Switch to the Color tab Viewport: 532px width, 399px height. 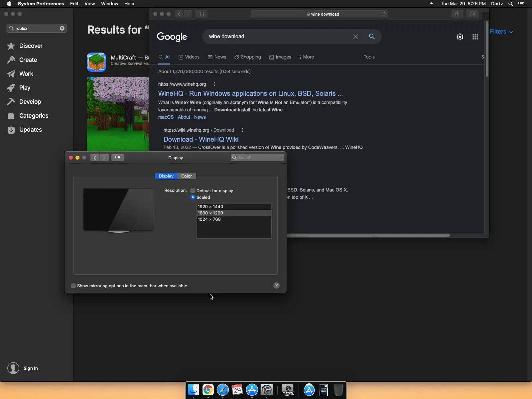click(x=187, y=176)
